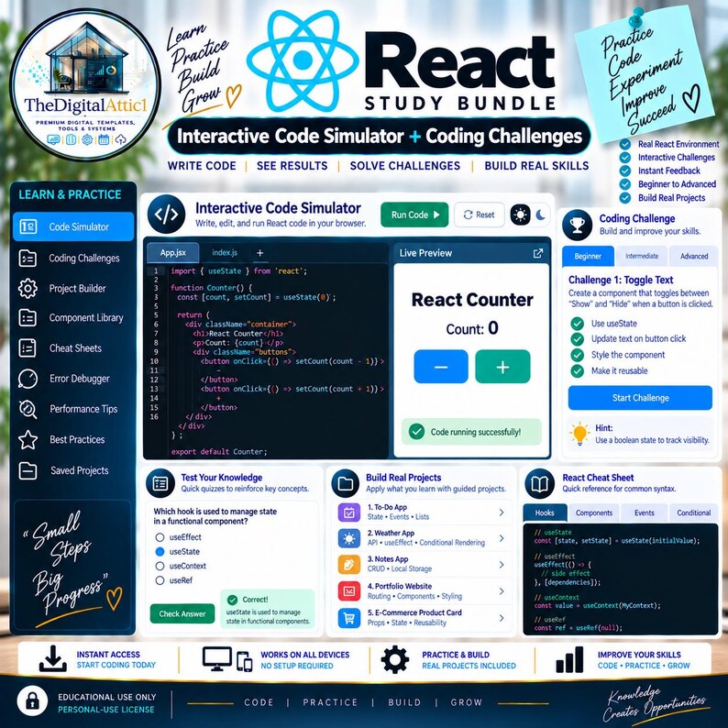
Task: Toggle the Style the component check
Action: [577, 355]
